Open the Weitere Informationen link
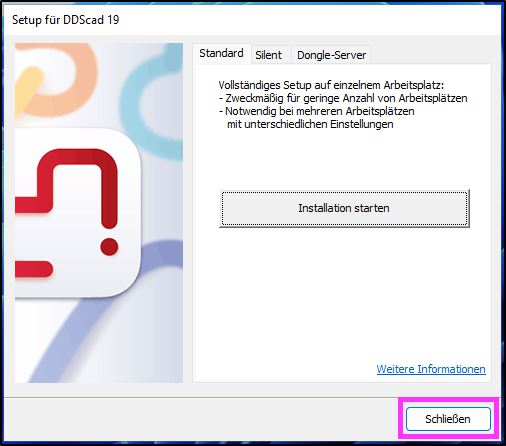506x446 pixels. click(x=431, y=369)
